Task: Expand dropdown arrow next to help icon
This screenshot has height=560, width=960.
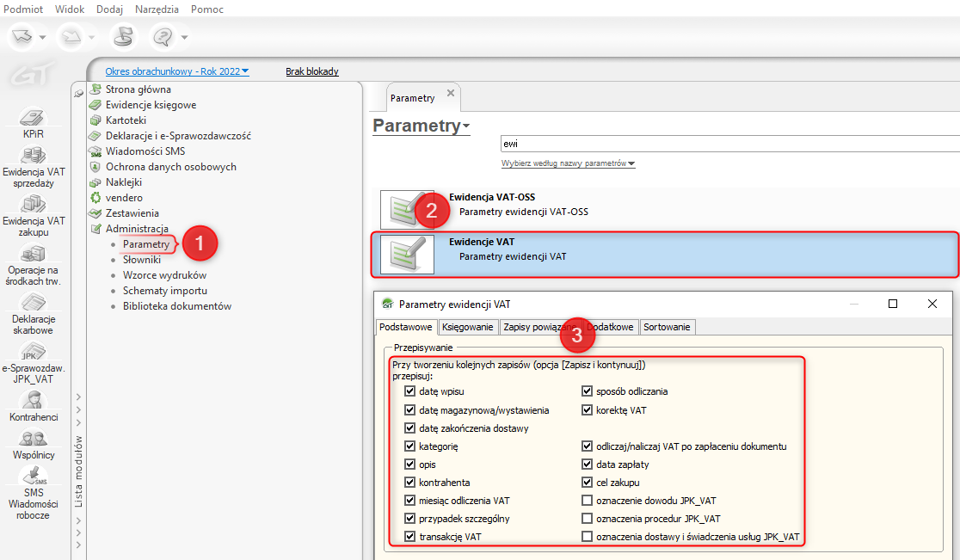Action: [184, 37]
